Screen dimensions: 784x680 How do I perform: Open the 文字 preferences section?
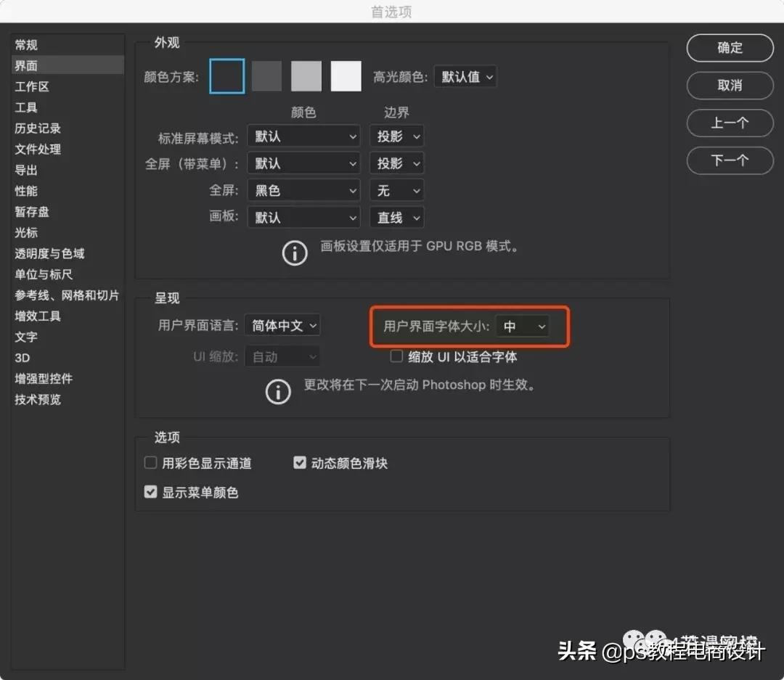26,337
